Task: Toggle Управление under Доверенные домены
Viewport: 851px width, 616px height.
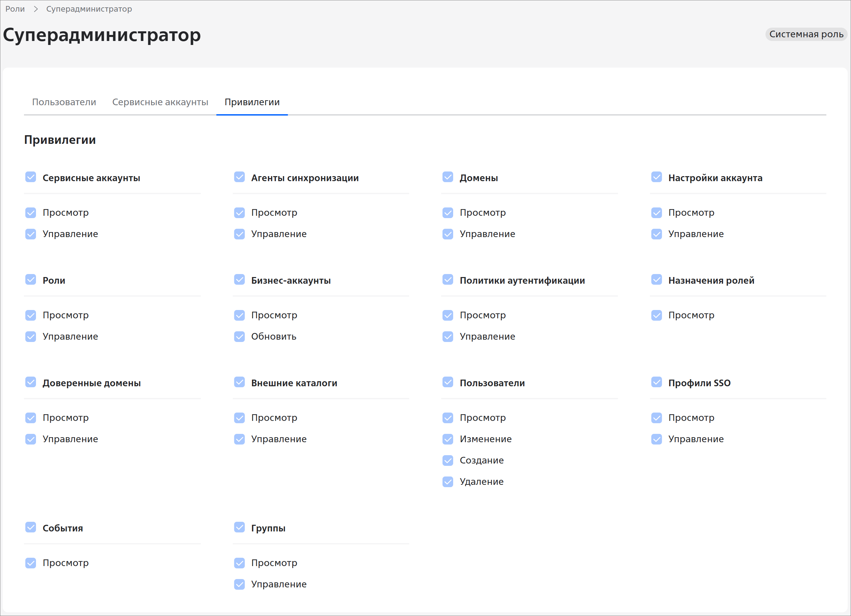Action: 31,439
